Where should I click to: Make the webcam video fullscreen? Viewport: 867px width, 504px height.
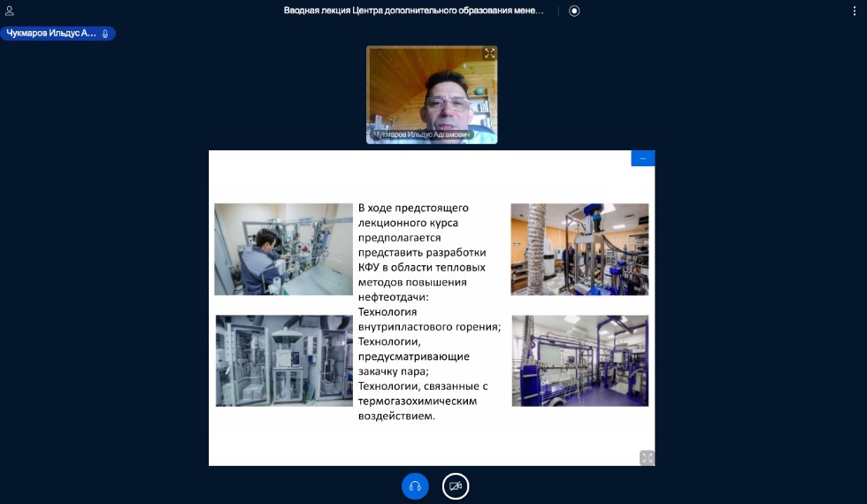click(489, 53)
